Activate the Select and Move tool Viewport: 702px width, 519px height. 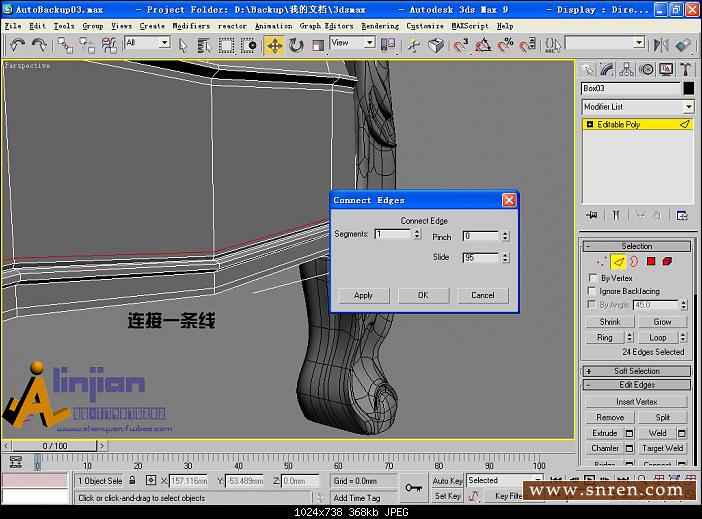(274, 45)
